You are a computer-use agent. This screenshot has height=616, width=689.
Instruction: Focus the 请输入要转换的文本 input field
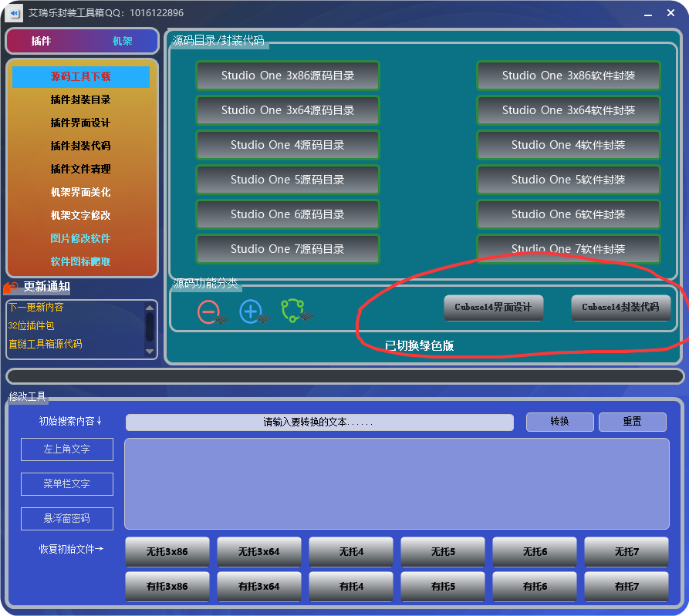(x=319, y=422)
